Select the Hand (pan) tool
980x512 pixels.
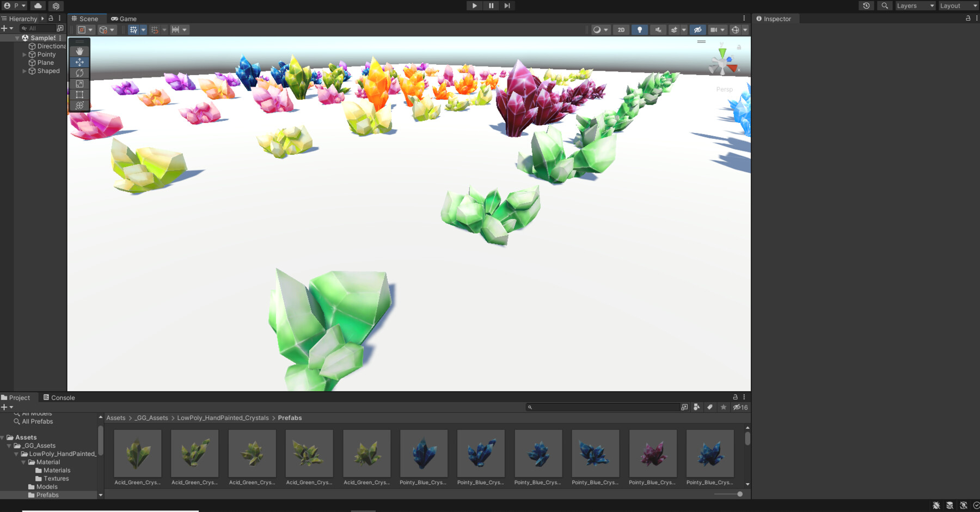[79, 51]
